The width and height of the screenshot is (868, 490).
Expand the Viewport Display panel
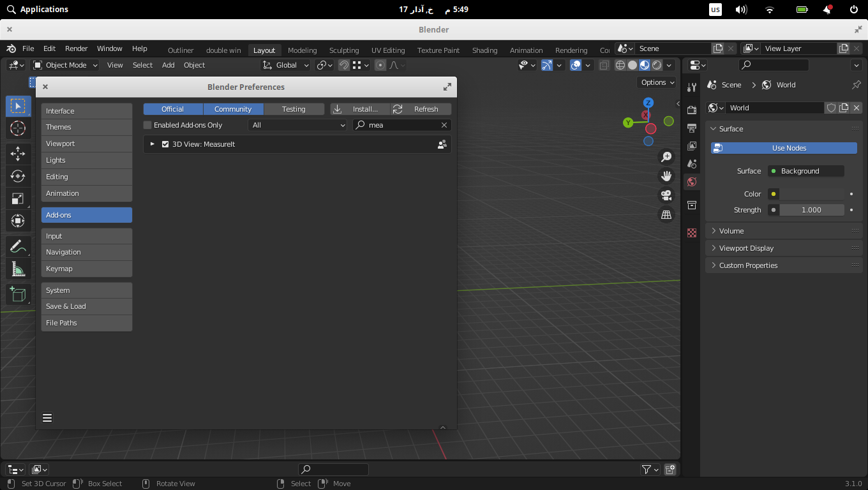[x=784, y=248]
